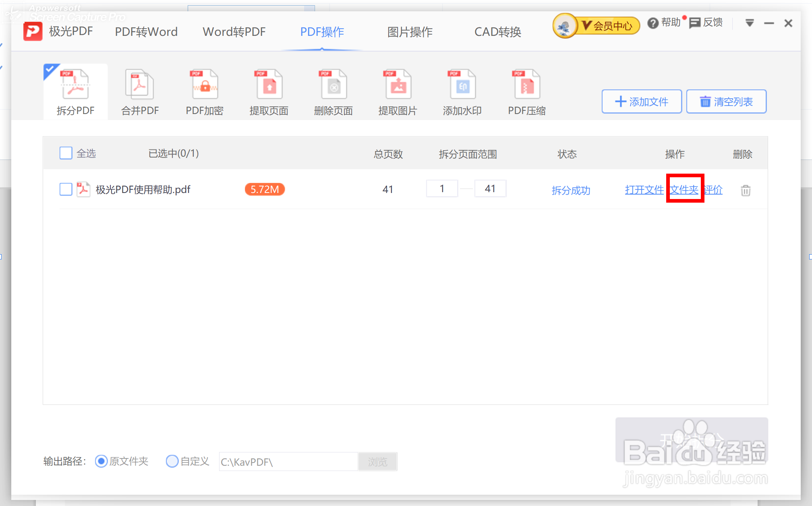The image size is (812, 506).
Task: Open the 删除页面 delete pages tool
Action: [333, 92]
